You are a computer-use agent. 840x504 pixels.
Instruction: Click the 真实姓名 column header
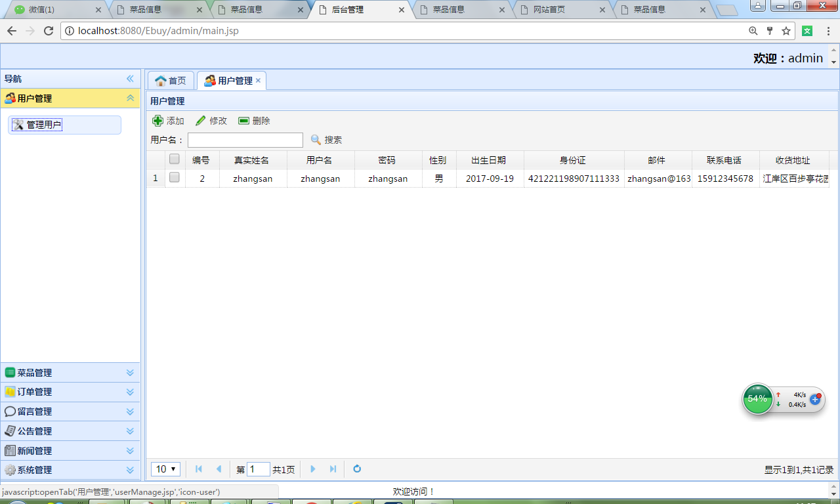(x=252, y=160)
